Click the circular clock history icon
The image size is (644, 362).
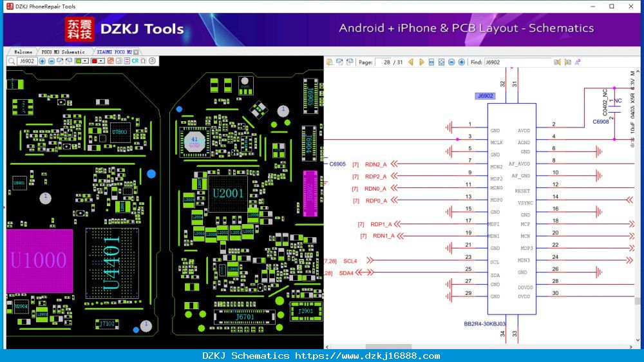click(x=153, y=61)
